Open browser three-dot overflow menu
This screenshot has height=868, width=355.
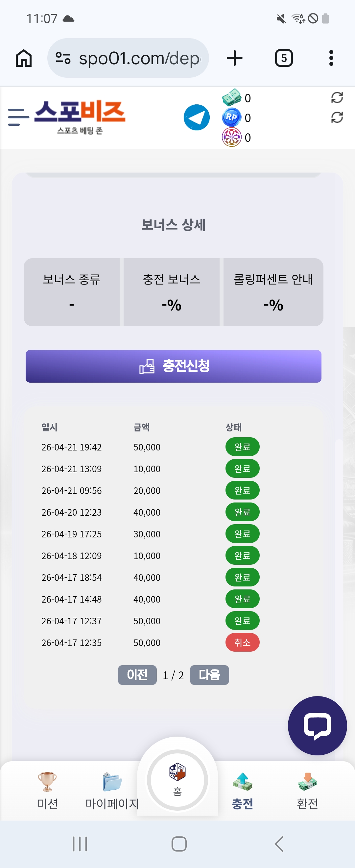click(x=331, y=58)
